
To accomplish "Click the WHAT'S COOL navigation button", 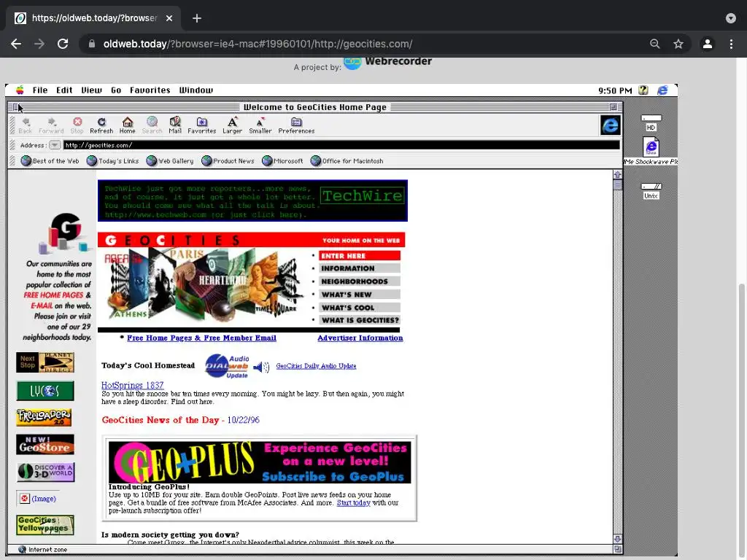I will coord(360,308).
